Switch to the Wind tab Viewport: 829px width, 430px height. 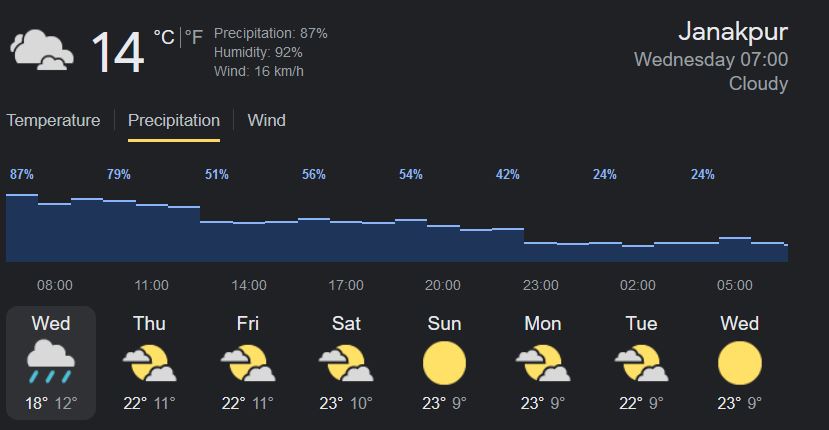point(266,120)
